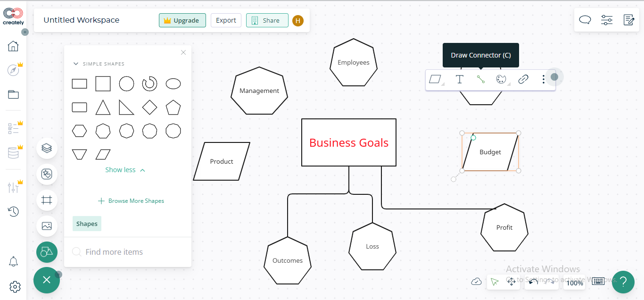The image size is (644, 300).
Task: Choose the pan move tool
Action: tap(512, 282)
